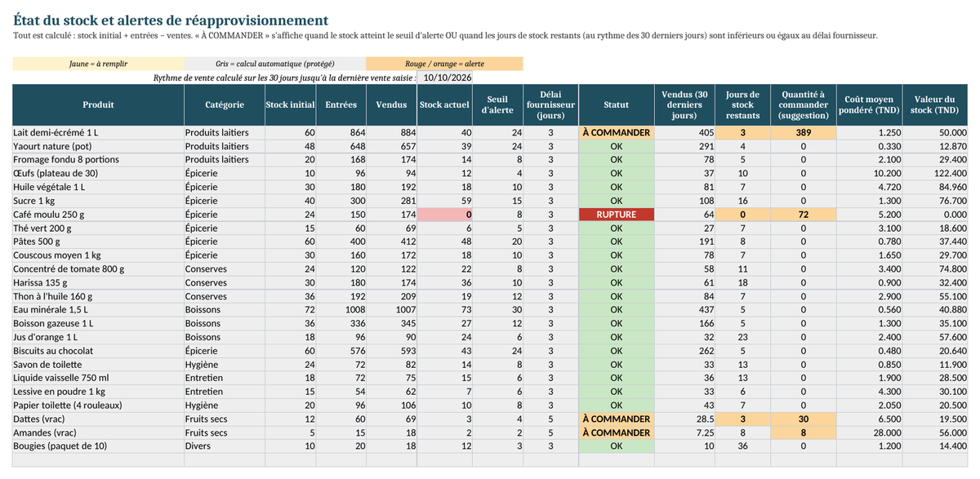This screenshot has height=479, width=980.
Task: Select the 'Statut' column header
Action: [x=617, y=104]
